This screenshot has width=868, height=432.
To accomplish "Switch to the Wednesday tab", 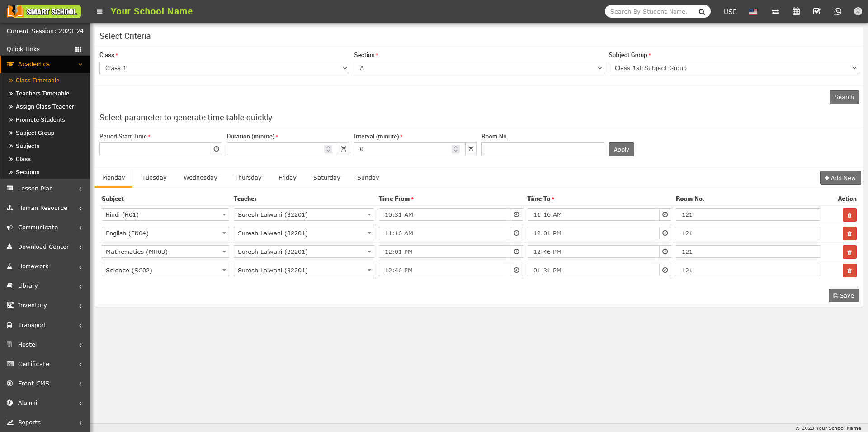I will point(200,178).
